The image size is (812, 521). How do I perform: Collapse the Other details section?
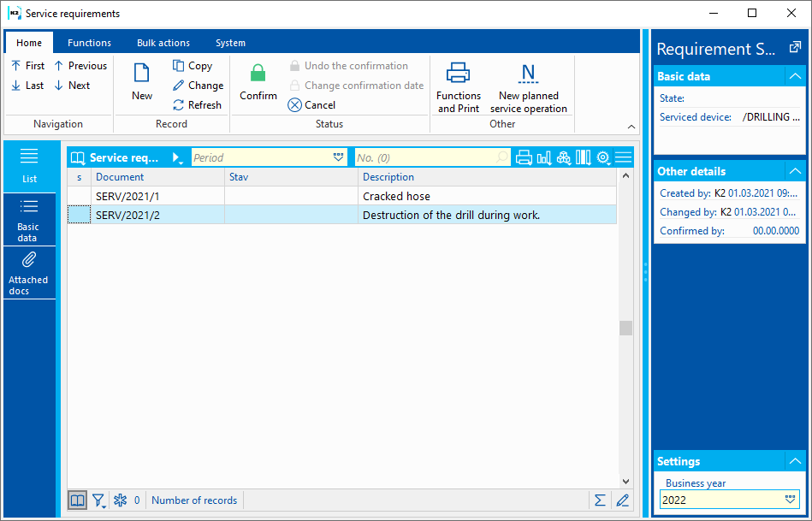tap(795, 171)
